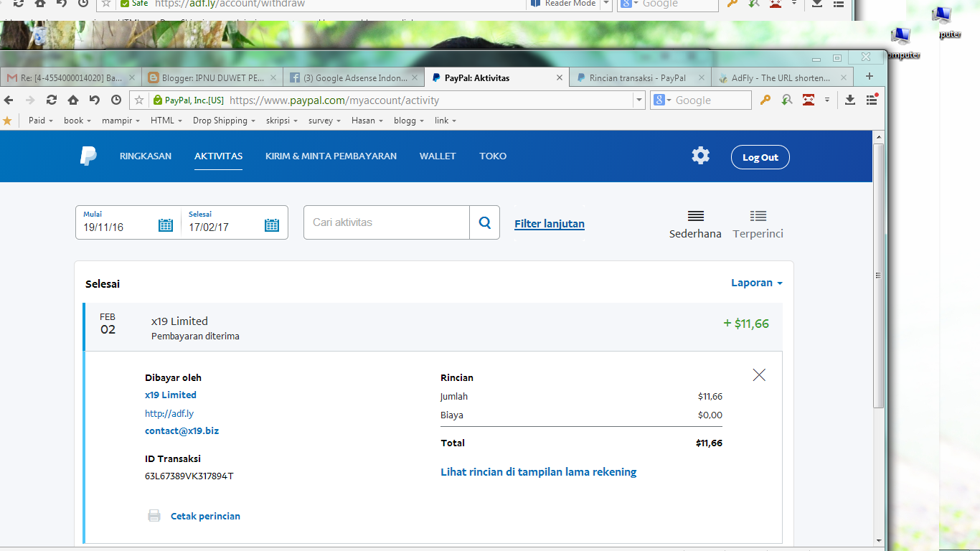Open the Paid bookmarks folder dropdown

[40, 121]
